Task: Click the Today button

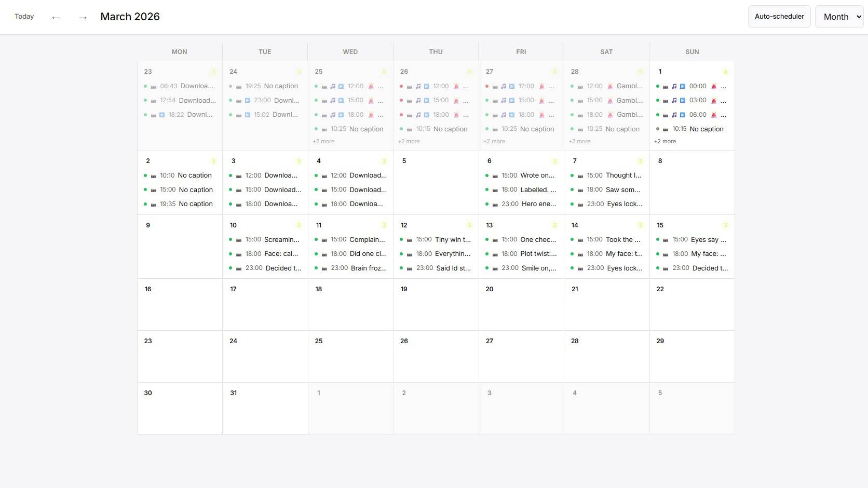Action: tap(24, 17)
